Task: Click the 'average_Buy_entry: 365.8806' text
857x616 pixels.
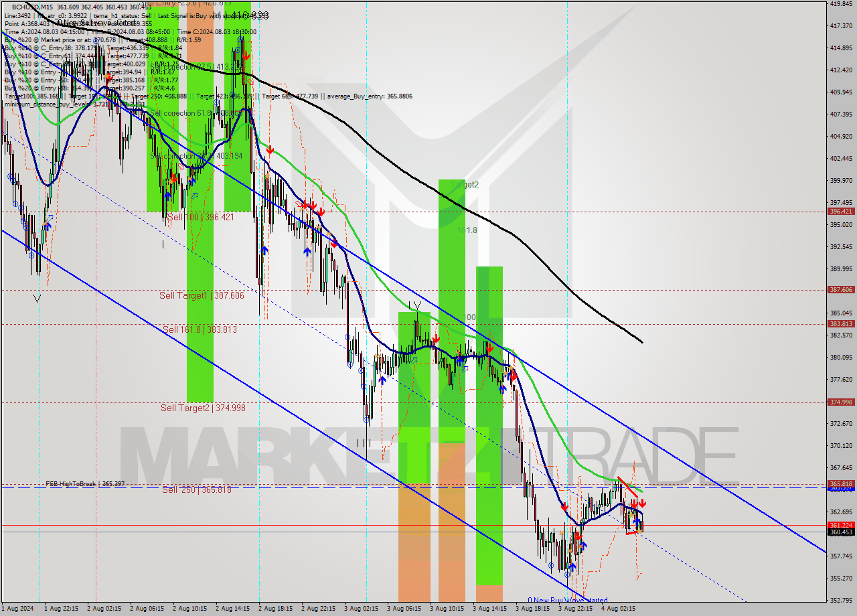Action: (370, 96)
